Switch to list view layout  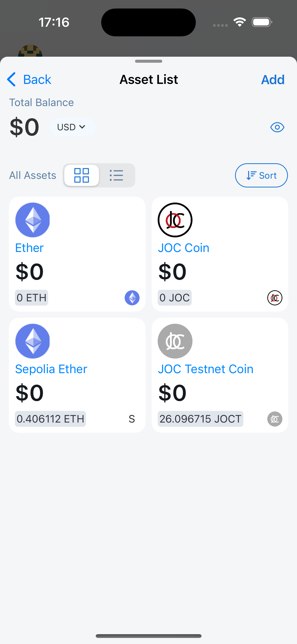(116, 175)
